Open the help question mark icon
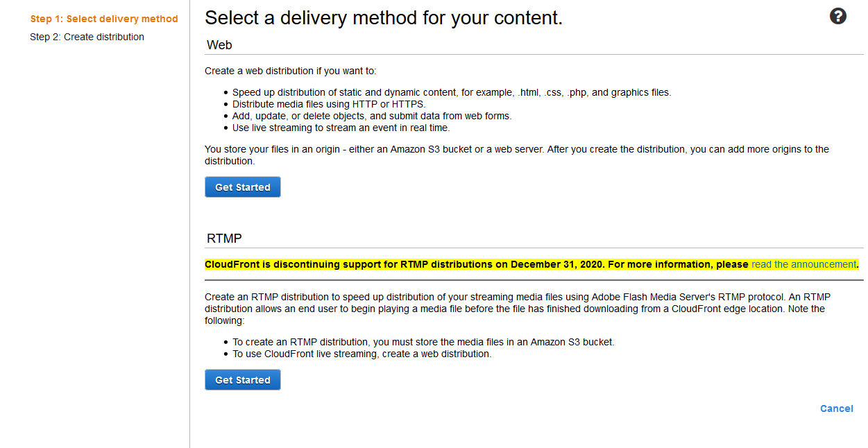The image size is (868, 448). (x=838, y=17)
